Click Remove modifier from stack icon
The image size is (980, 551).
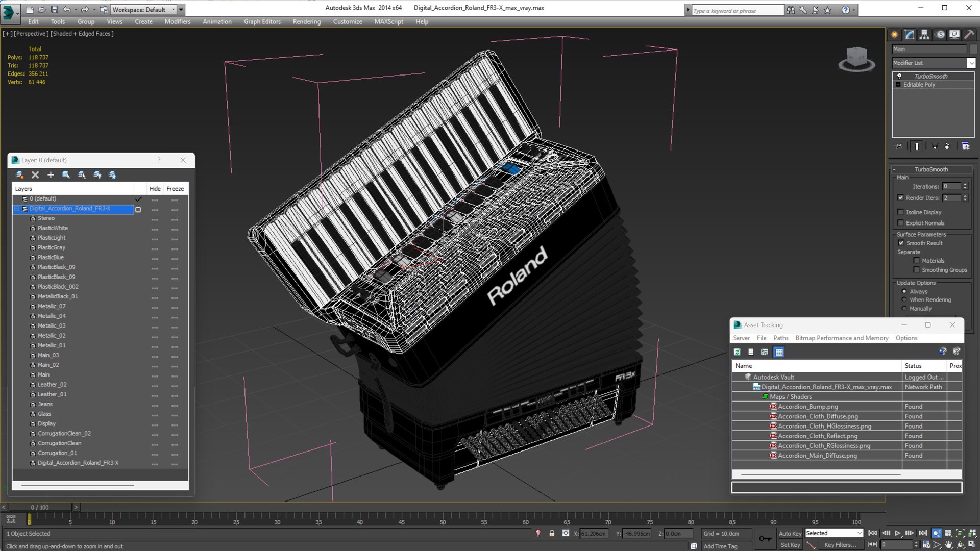pos(947,146)
